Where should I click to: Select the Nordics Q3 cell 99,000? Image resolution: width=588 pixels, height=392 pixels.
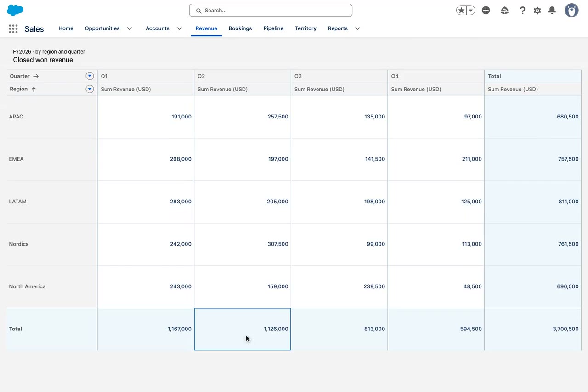click(x=339, y=244)
